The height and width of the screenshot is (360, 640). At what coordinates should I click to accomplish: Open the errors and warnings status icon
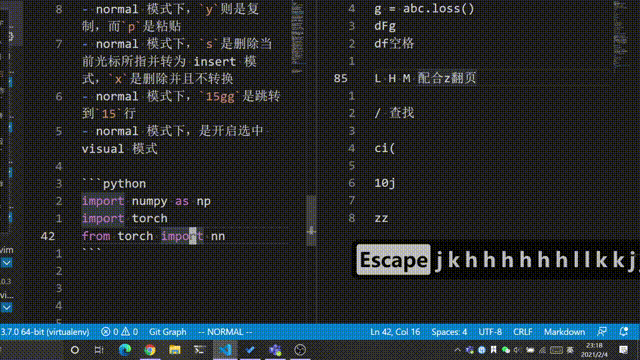[x=119, y=332]
